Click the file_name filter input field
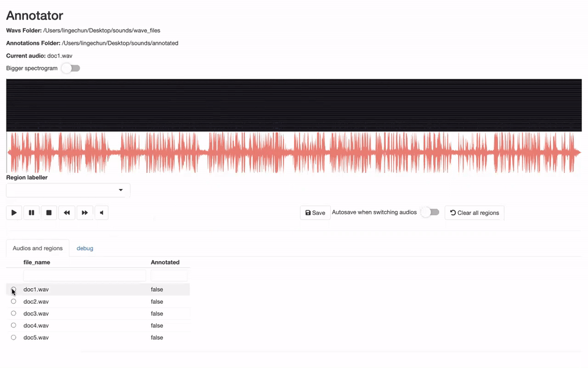Image resolution: width=588 pixels, height=368 pixels. (84, 276)
